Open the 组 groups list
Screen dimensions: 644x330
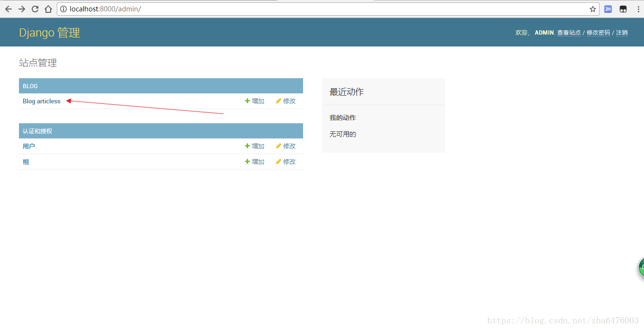[x=26, y=162]
